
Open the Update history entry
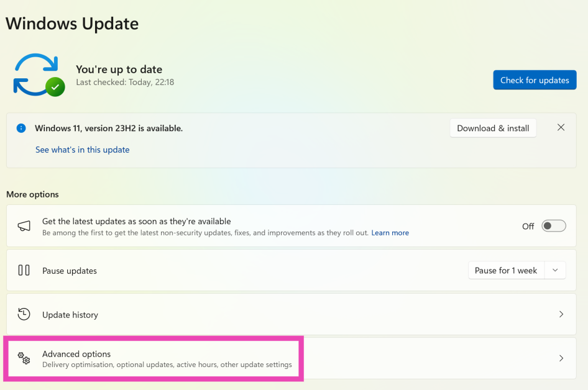click(70, 315)
